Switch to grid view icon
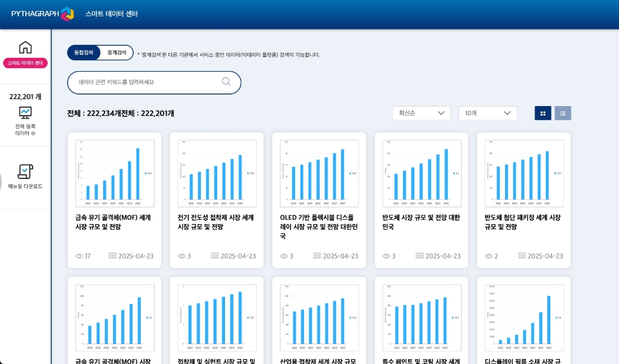The image size is (619, 364). tap(543, 113)
